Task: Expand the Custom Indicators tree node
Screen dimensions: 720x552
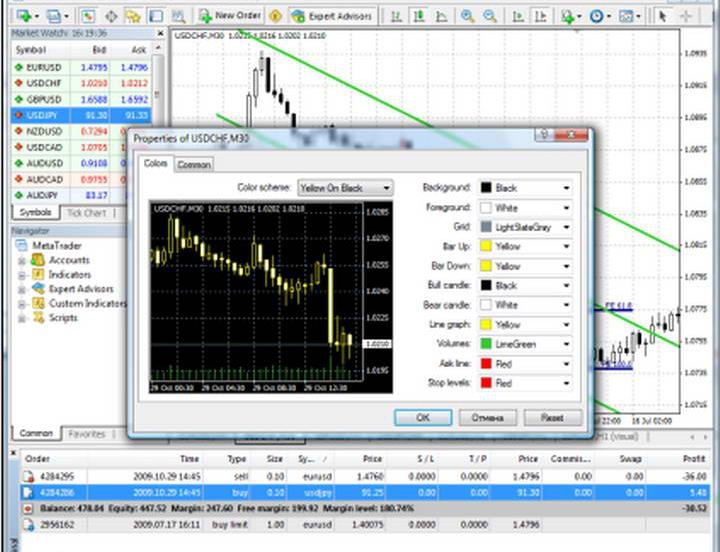Action: (22, 304)
